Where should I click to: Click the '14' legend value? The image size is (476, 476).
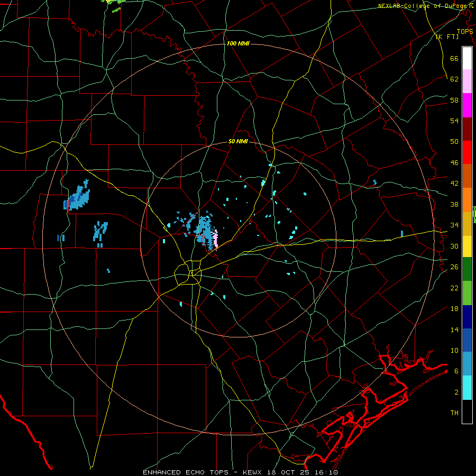click(x=454, y=329)
